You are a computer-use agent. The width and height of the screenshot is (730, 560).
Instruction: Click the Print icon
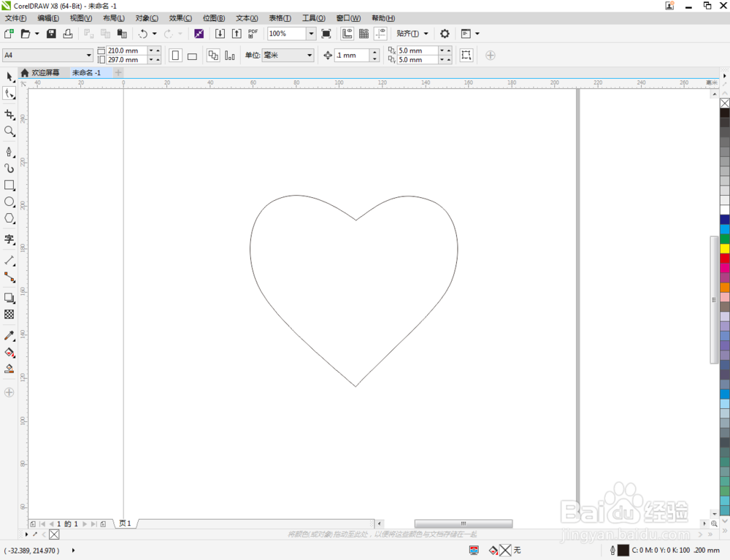68,34
